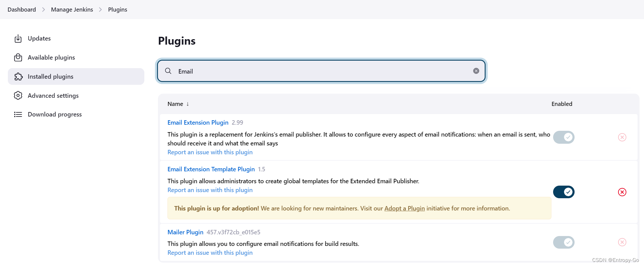Click the Installed plugins puzzle icon
Viewport: 644px width, 266px height.
18,77
